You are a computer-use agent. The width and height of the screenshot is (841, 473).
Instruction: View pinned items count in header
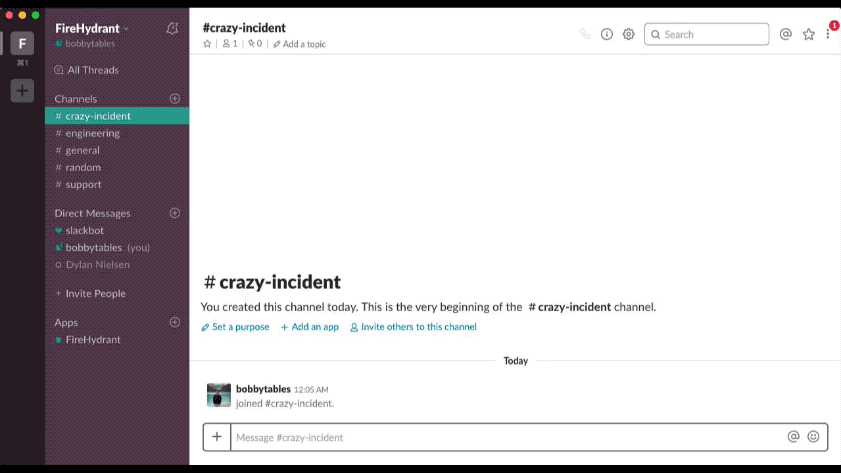coord(255,44)
